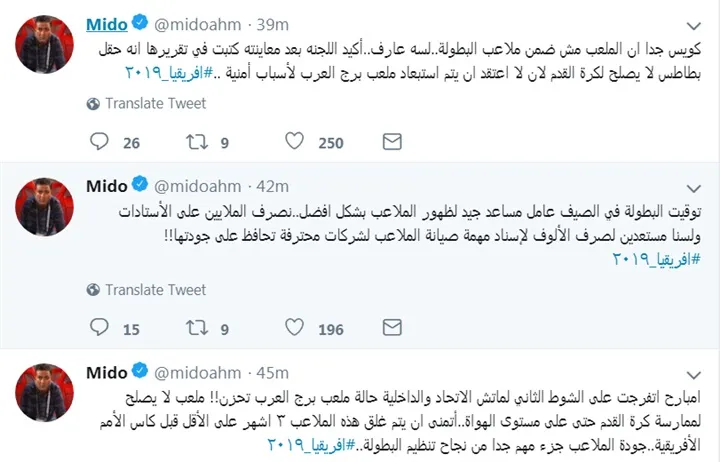This screenshot has height=462, width=720.
Task: Open Mido display name on 42m tweet
Action: [x=107, y=185]
